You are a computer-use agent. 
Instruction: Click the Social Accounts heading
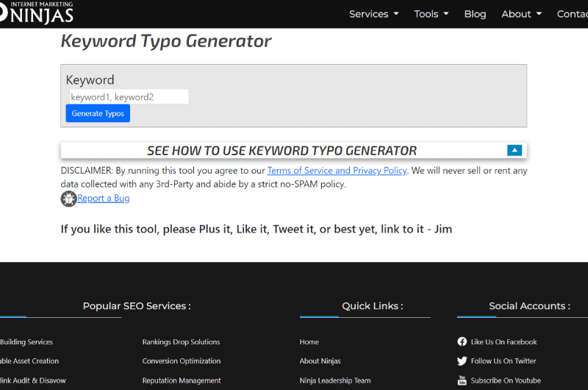point(529,306)
